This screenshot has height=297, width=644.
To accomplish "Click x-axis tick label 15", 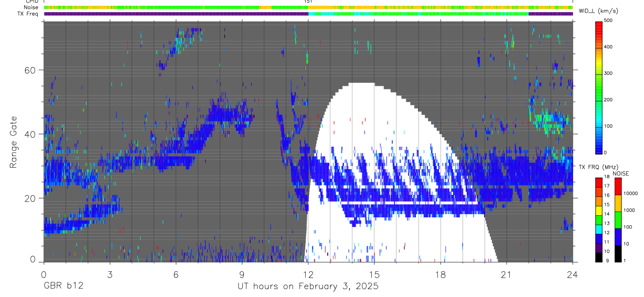I will coord(374,274).
